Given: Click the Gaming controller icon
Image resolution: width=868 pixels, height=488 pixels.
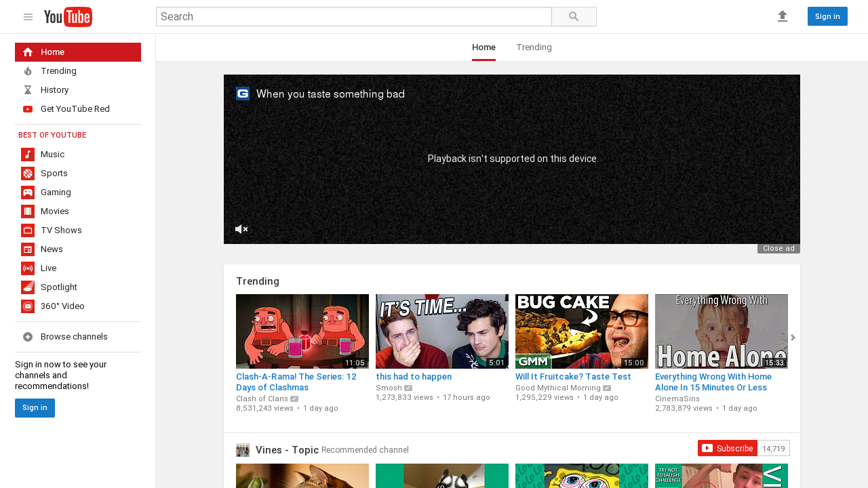Looking at the screenshot, I should [x=28, y=192].
